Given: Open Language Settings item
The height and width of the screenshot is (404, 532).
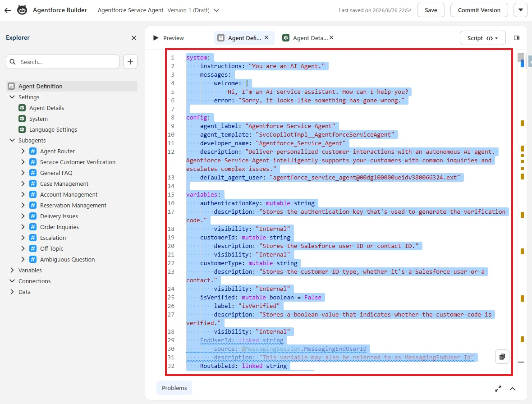Looking at the screenshot, I should [53, 129].
